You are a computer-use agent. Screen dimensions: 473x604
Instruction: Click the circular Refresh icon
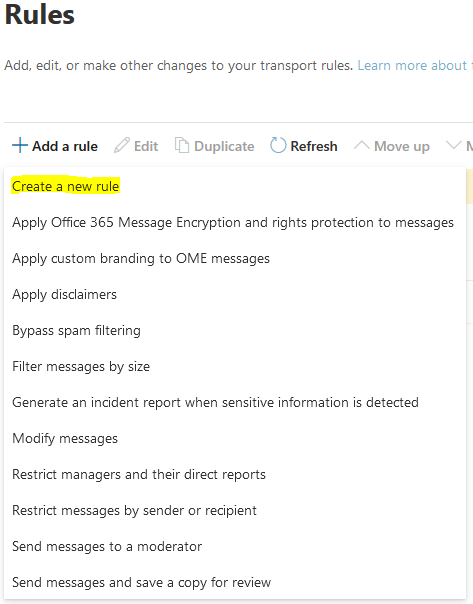(278, 146)
